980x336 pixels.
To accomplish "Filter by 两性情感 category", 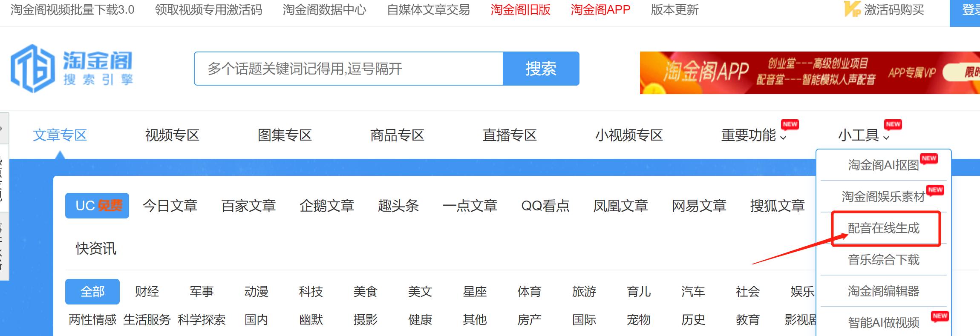I will tap(92, 320).
